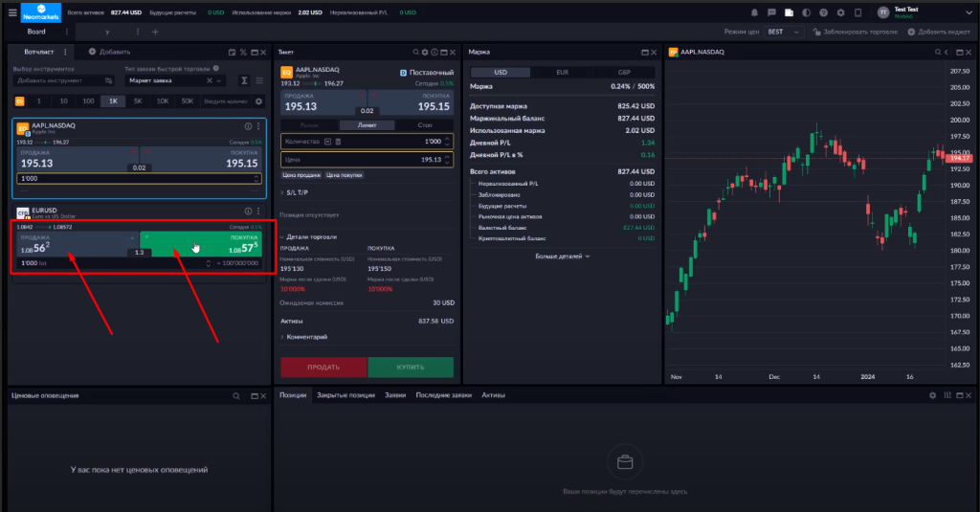Screen dimensions: 980x512
Task: Open EURUSD info icon
Action: 248,211
